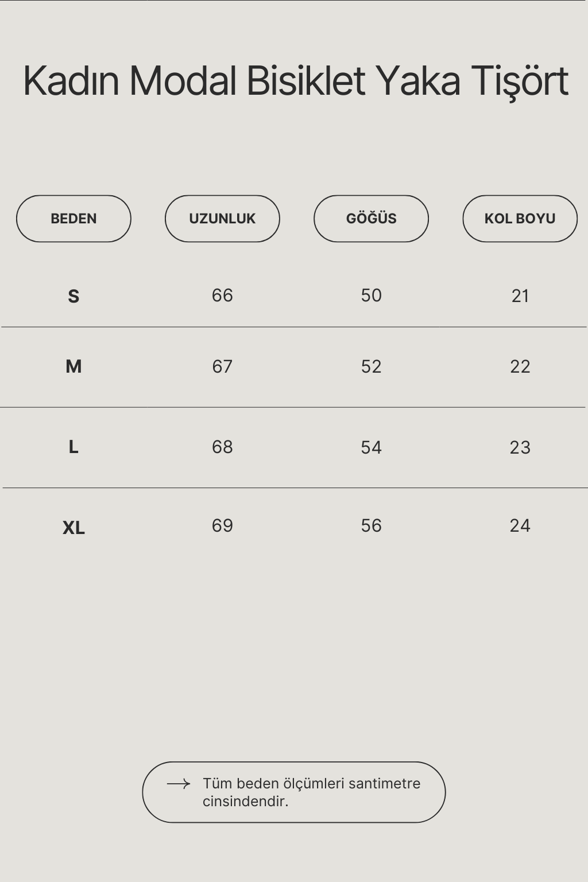This screenshot has height=882, width=588.
Task: Click the length value 66 for S
Action: point(222,295)
